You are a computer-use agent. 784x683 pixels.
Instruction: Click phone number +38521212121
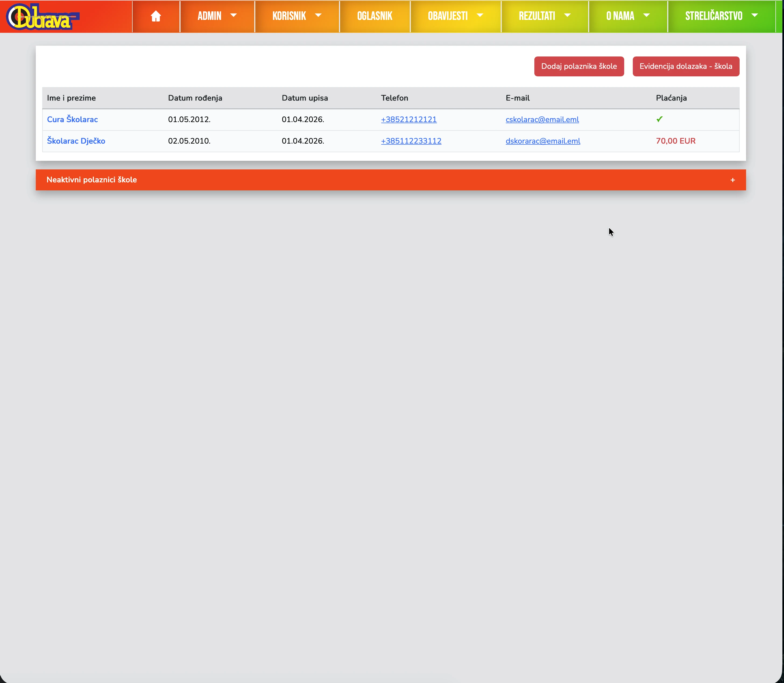(x=408, y=119)
